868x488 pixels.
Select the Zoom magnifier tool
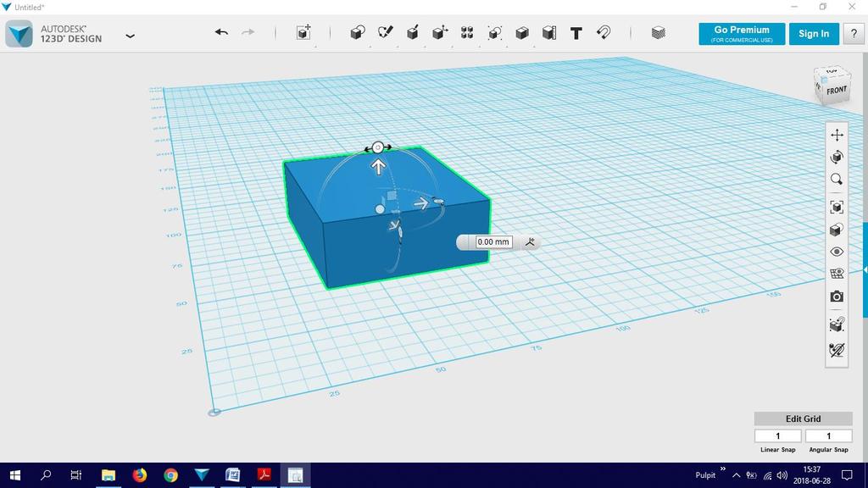coord(837,180)
